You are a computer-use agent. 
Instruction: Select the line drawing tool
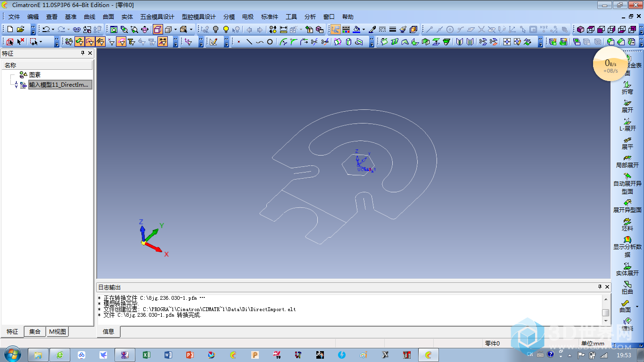pyautogui.click(x=249, y=42)
